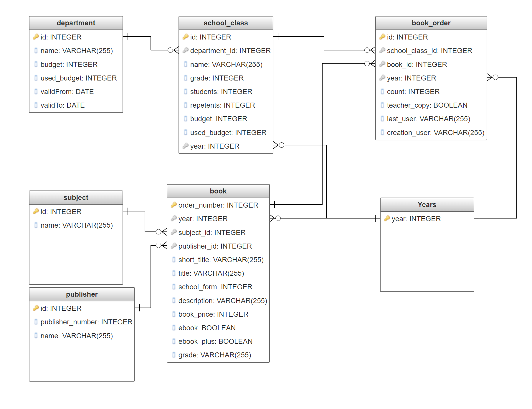Click 'subject_id: INTEGER' column
The width and height of the screenshot is (532, 409).
(212, 233)
